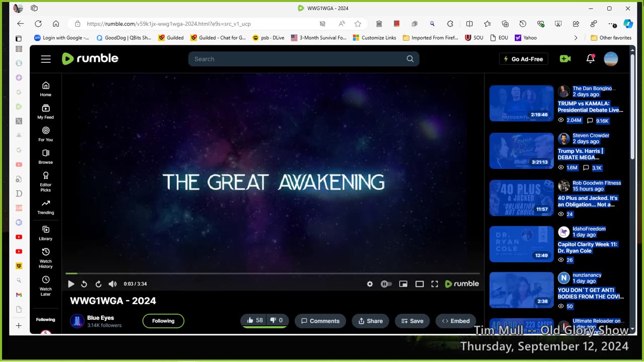
Task: Go to browser home page
Action: (56, 24)
